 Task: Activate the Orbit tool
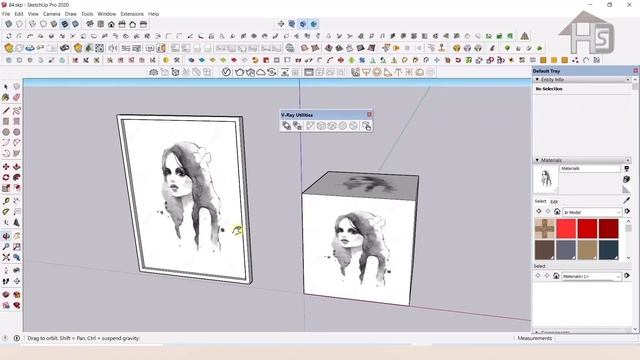(6, 236)
